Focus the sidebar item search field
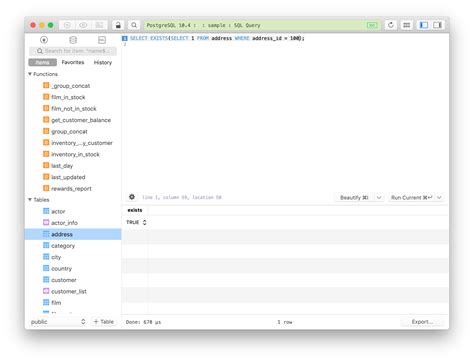 click(73, 51)
